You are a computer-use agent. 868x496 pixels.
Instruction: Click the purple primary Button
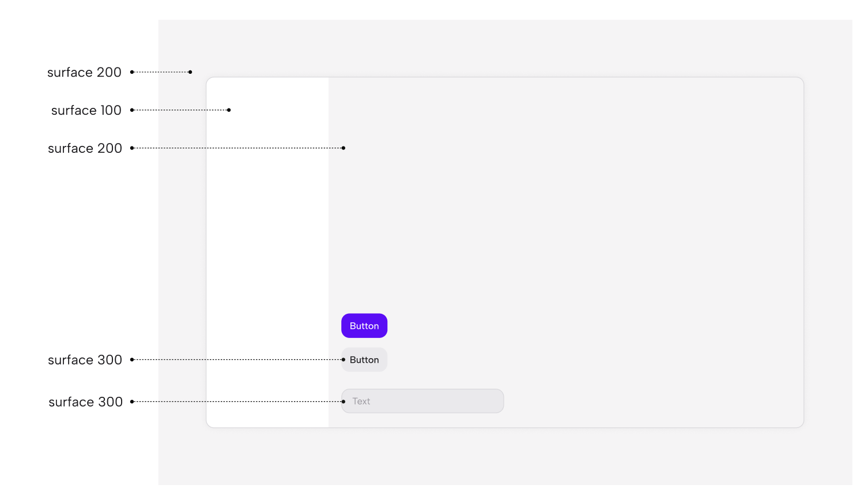tap(364, 326)
